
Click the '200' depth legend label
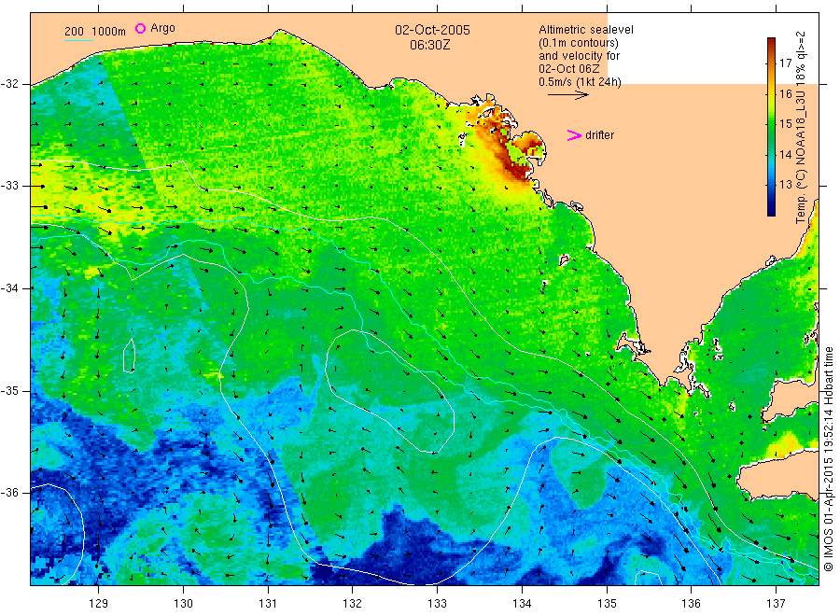pyautogui.click(x=74, y=32)
